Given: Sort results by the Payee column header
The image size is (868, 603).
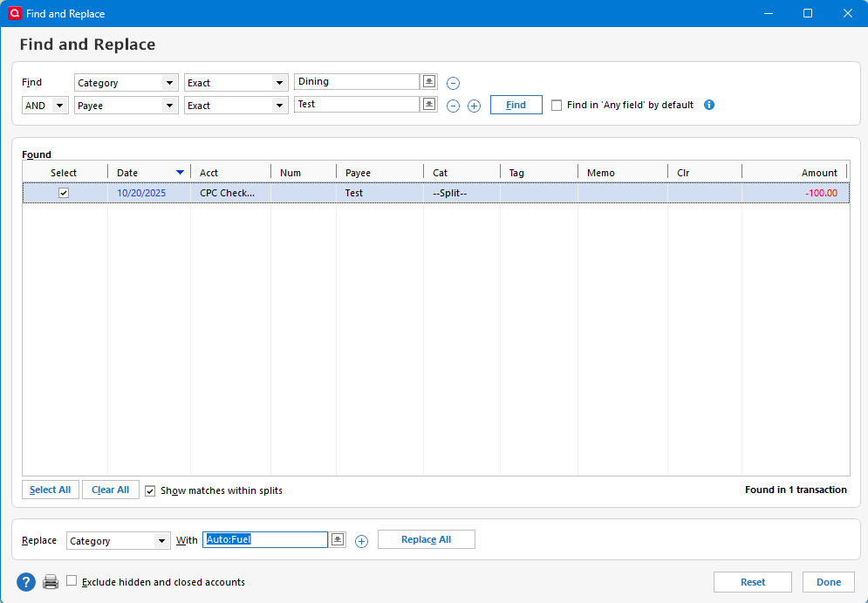Looking at the screenshot, I should click(x=379, y=173).
